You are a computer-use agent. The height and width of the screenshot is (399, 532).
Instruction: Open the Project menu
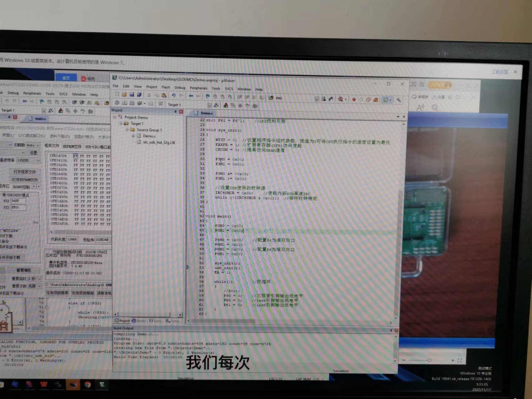[152, 87]
